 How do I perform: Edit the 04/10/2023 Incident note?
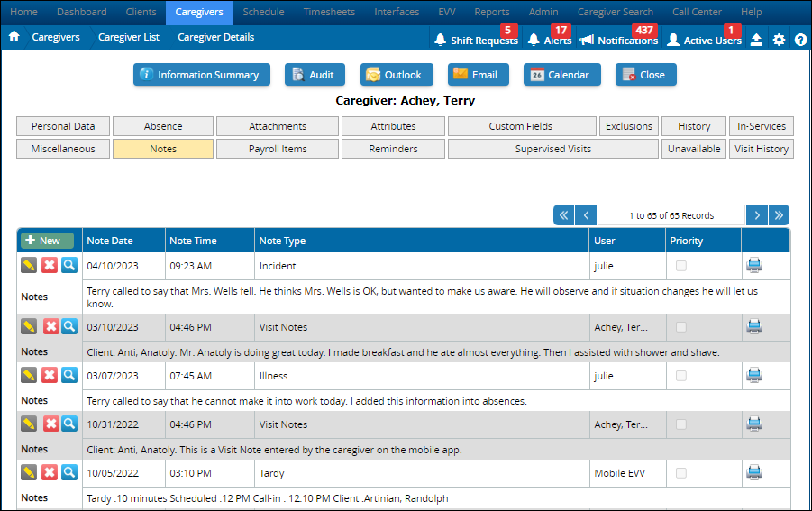(29, 265)
